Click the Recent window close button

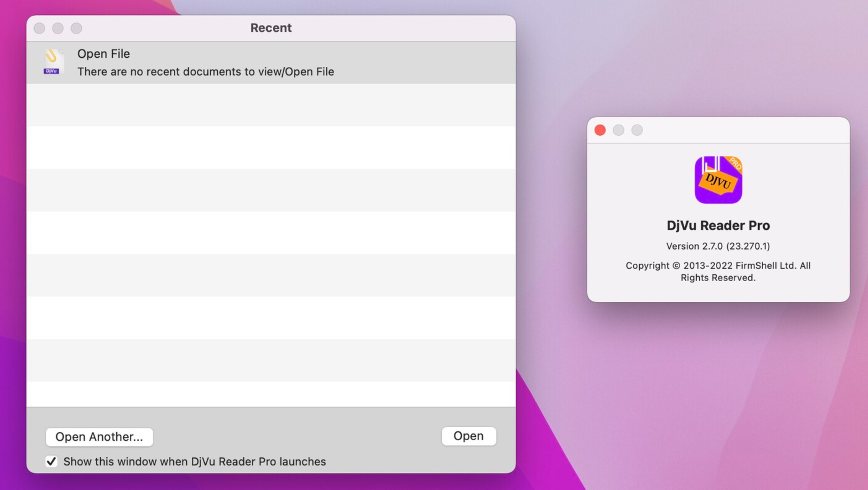(x=40, y=28)
